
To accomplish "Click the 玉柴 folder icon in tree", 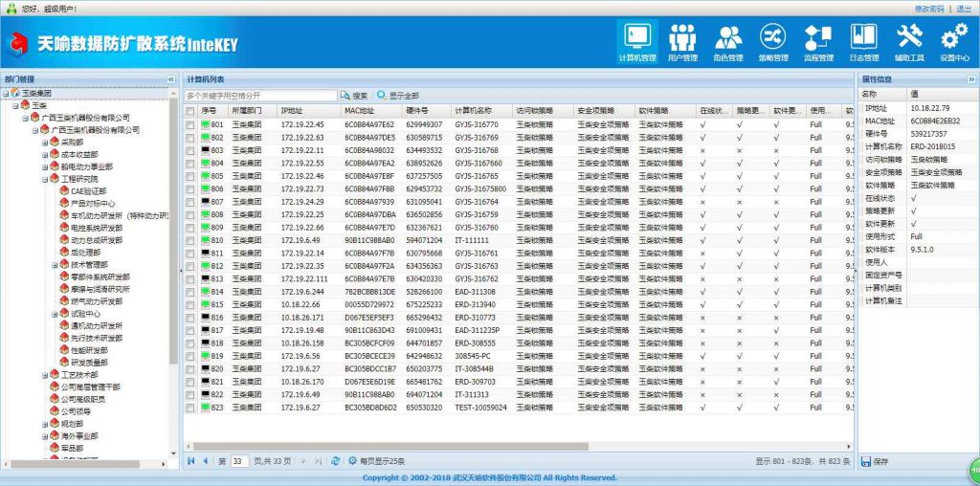I will click(x=25, y=105).
